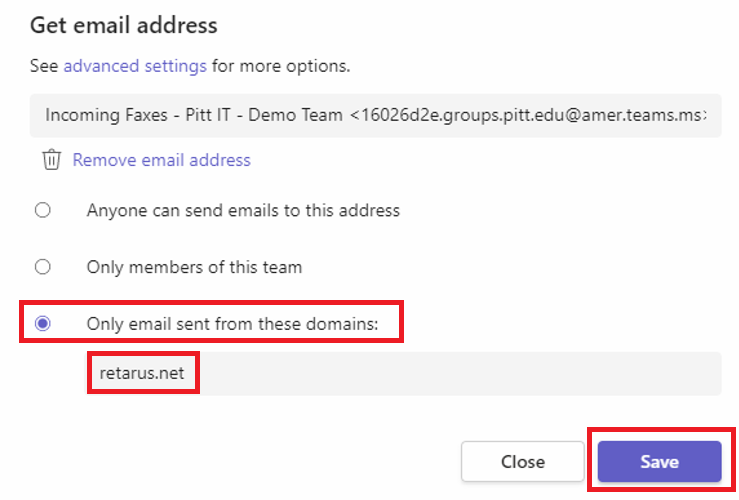This screenshot has height=500, width=739.
Task: Click the Incoming Faxes - Pitt IT name text
Action: click(140, 115)
